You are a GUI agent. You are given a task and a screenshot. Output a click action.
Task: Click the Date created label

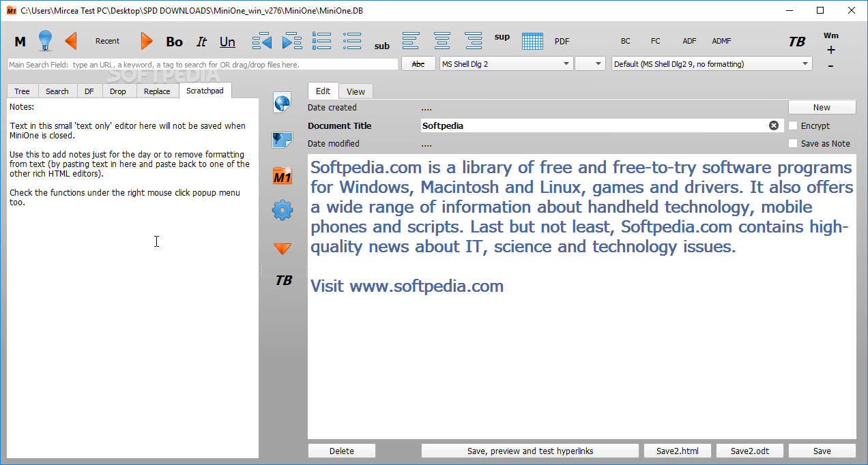332,107
